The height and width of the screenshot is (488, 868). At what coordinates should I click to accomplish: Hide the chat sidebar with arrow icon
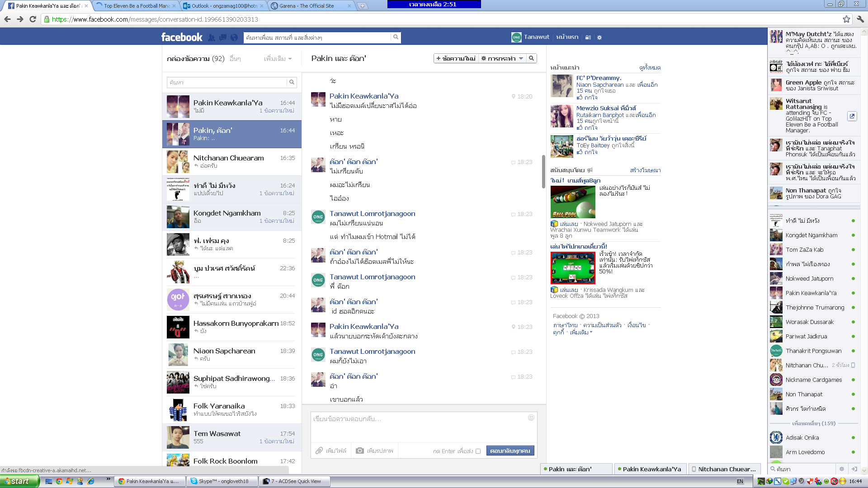pyautogui.click(x=854, y=469)
